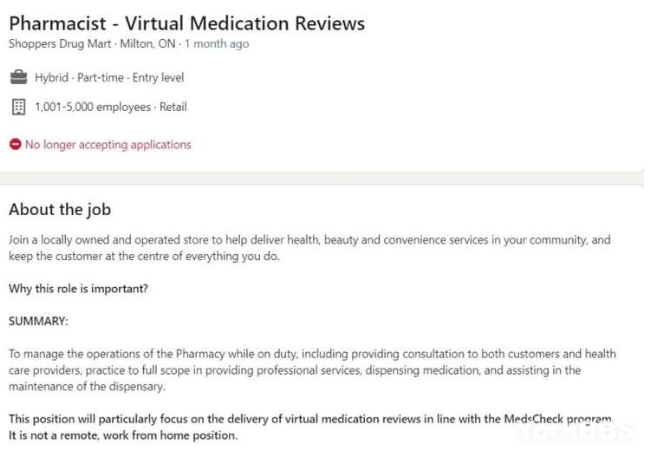The image size is (659, 449).
Task: Click the Entry level seniority label
Action: 158,78
